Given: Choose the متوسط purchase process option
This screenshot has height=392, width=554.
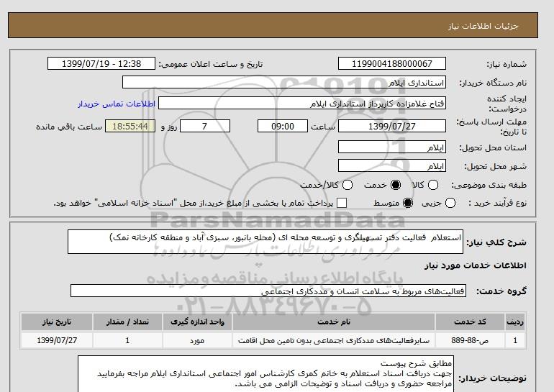Looking at the screenshot, I should tap(408, 203).
